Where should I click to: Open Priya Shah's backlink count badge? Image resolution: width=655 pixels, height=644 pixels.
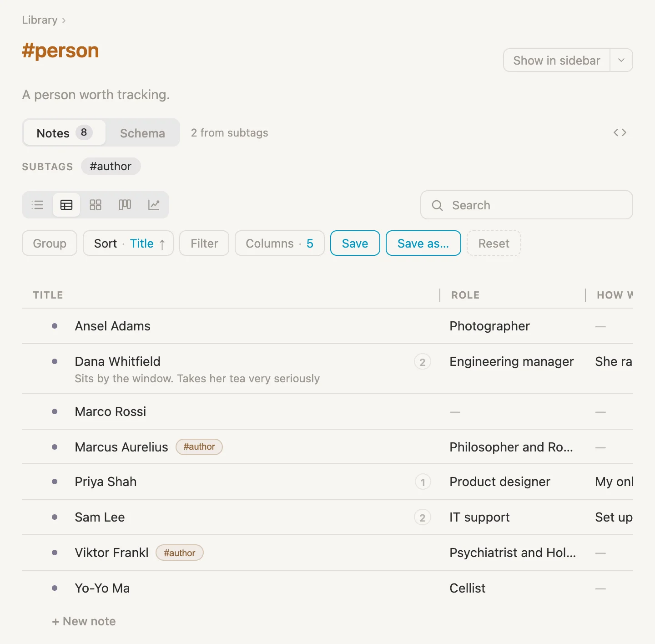click(x=423, y=482)
